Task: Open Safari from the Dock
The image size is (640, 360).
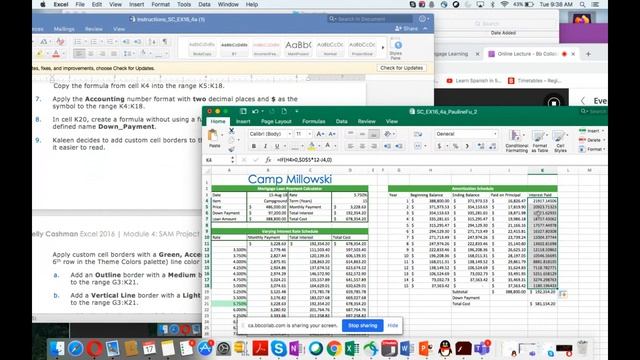Action: pyautogui.click(x=76, y=349)
